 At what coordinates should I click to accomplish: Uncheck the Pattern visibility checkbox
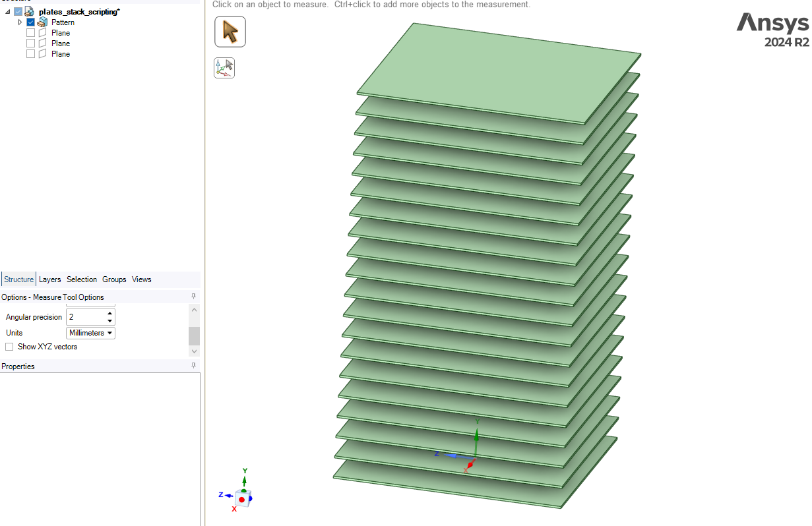[x=30, y=22]
